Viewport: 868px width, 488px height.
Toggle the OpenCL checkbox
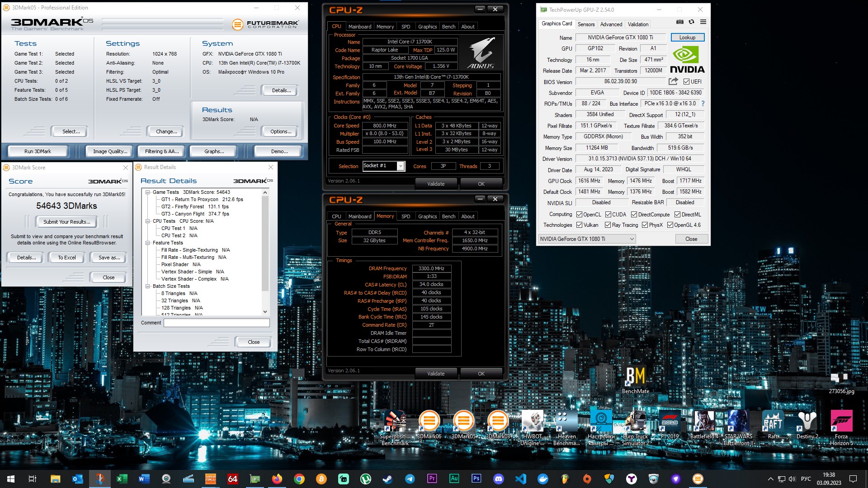(x=579, y=215)
